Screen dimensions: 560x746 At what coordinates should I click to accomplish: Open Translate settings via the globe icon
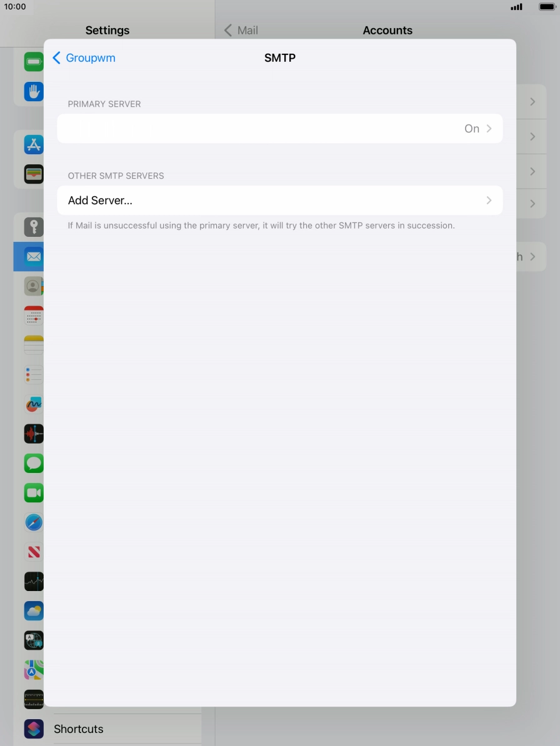click(x=33, y=640)
